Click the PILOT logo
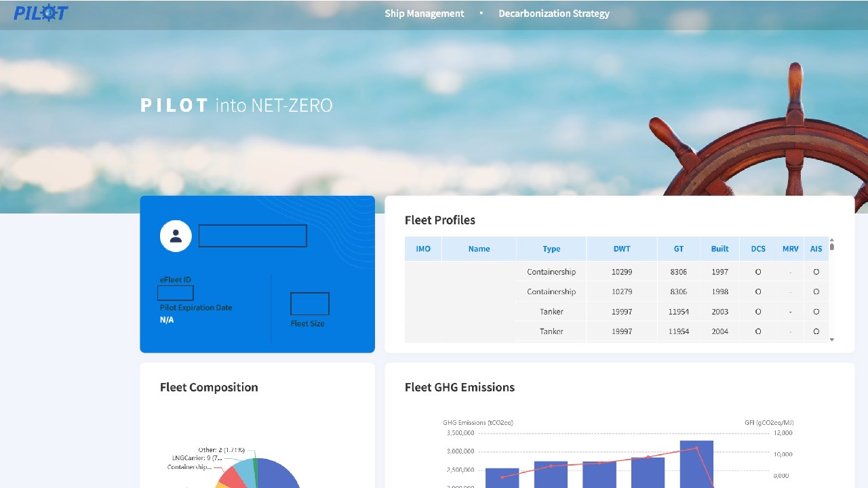This screenshot has width=868, height=488. [41, 13]
